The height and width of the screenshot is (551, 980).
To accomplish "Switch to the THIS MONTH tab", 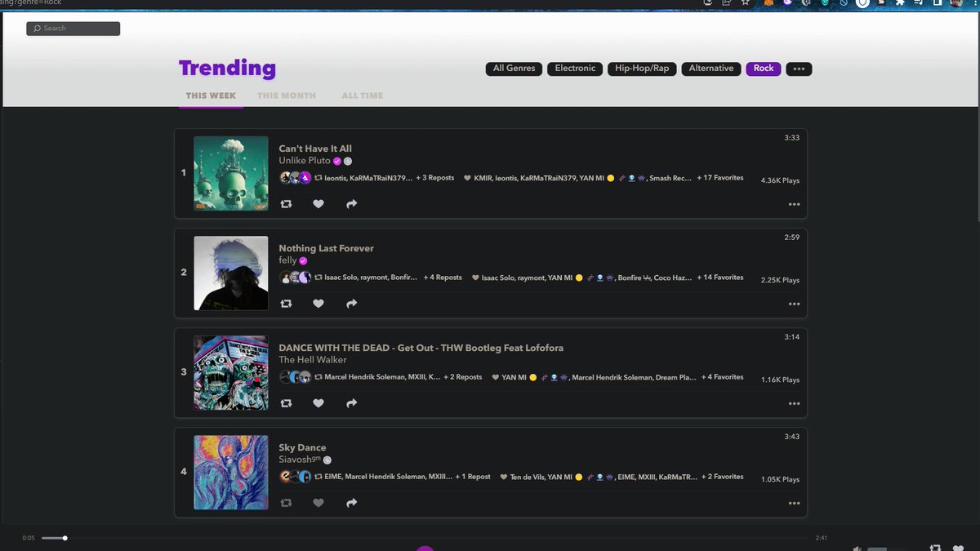I will pos(286,96).
